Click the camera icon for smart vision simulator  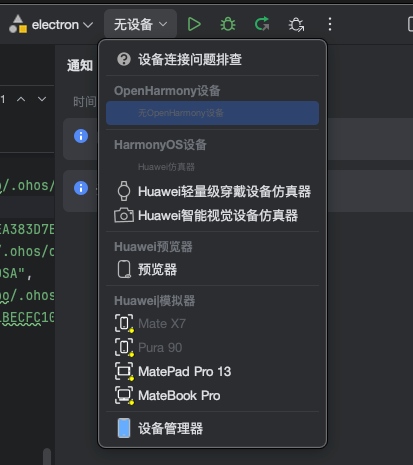tap(124, 215)
